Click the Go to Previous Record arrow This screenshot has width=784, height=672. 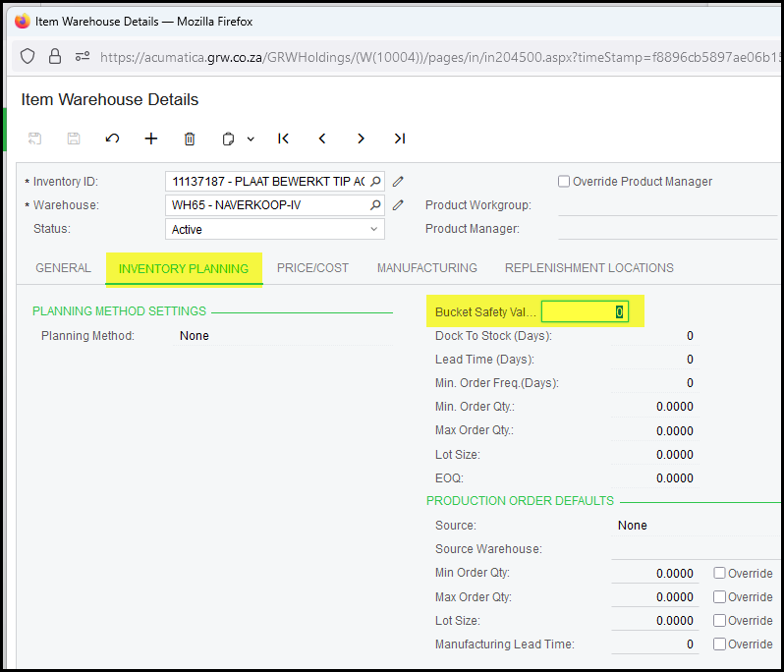[322, 139]
